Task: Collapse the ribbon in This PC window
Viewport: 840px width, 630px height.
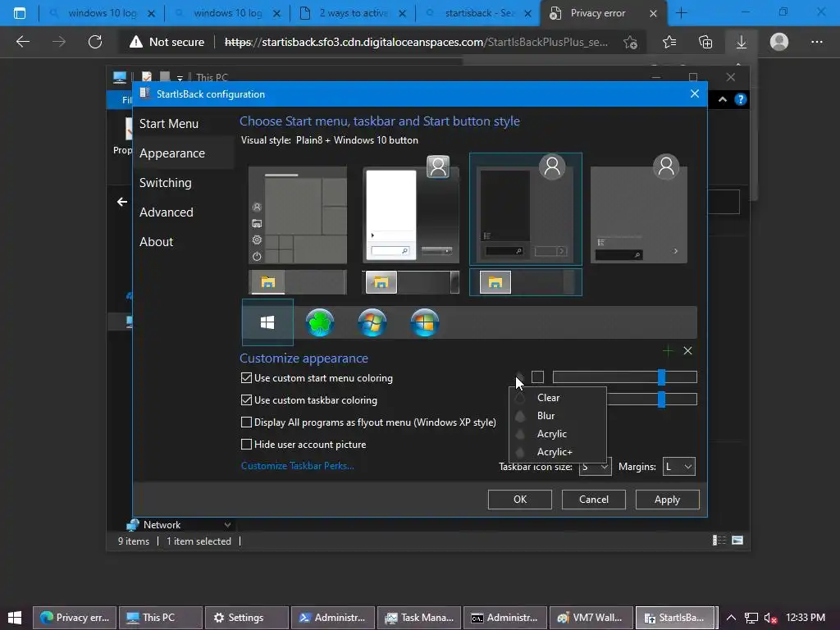Action: (723, 99)
